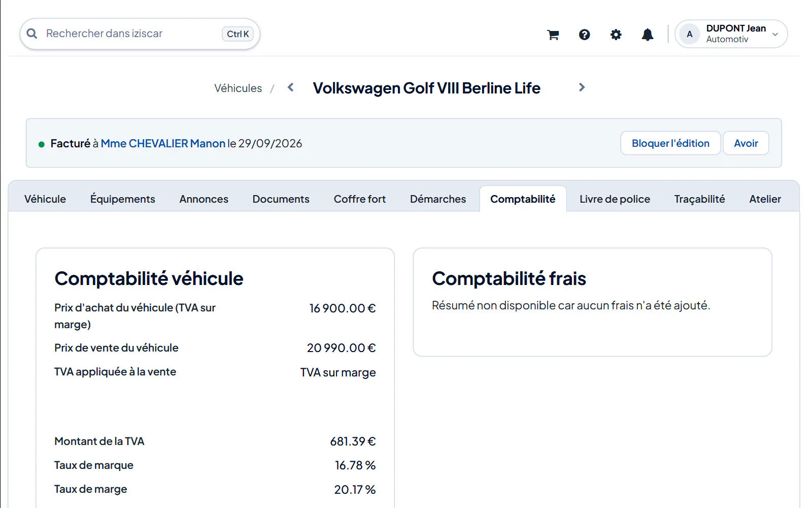Click the purchase price 16 900.00 €
Screen dimensions: 812x508
click(343, 308)
